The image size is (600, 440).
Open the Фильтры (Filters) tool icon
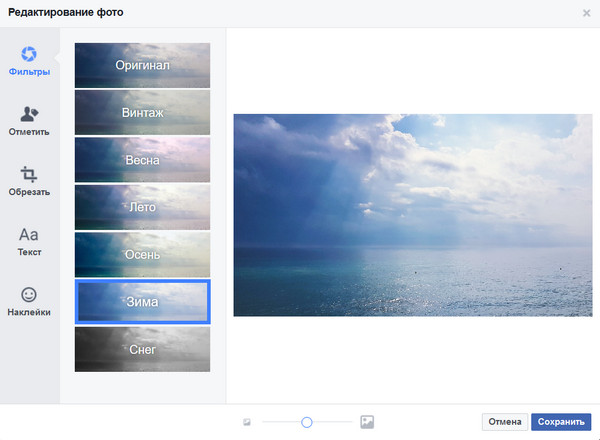point(29,54)
